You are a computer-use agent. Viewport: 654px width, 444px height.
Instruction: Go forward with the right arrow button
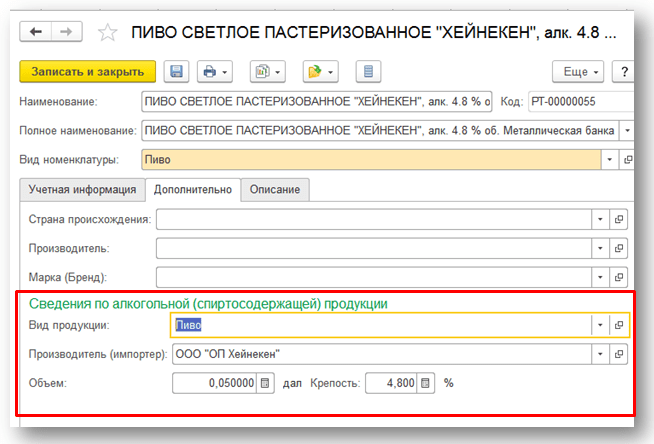click(x=67, y=32)
